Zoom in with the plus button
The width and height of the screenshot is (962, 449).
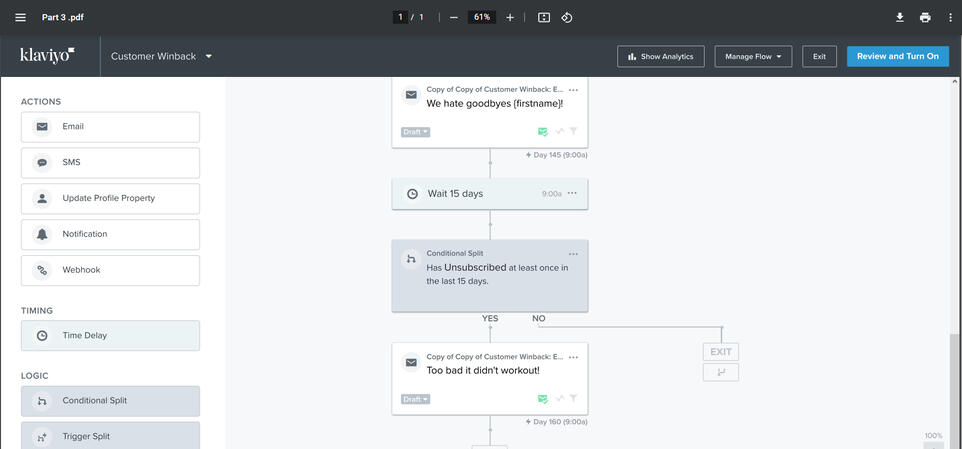point(510,17)
